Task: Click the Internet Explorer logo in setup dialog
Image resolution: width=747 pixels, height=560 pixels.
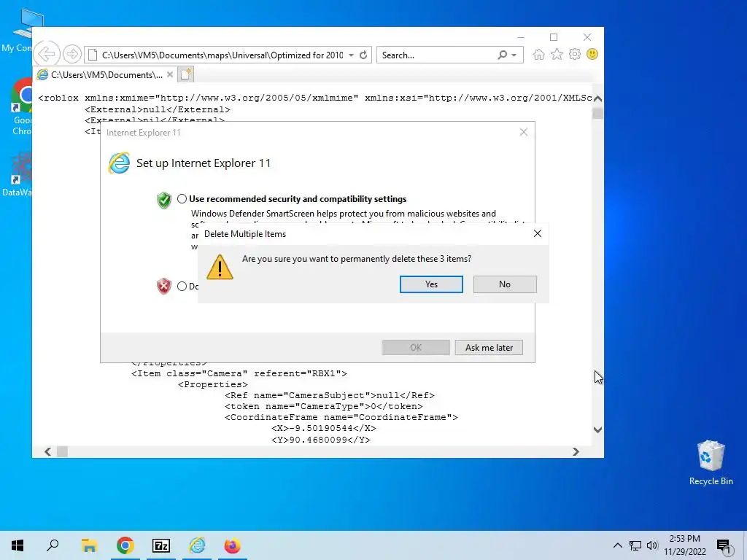Action: click(119, 163)
